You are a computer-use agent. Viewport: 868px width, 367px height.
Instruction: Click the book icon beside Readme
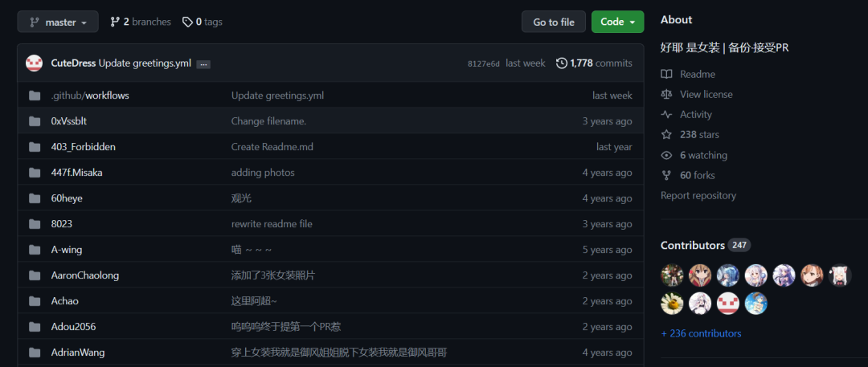666,74
